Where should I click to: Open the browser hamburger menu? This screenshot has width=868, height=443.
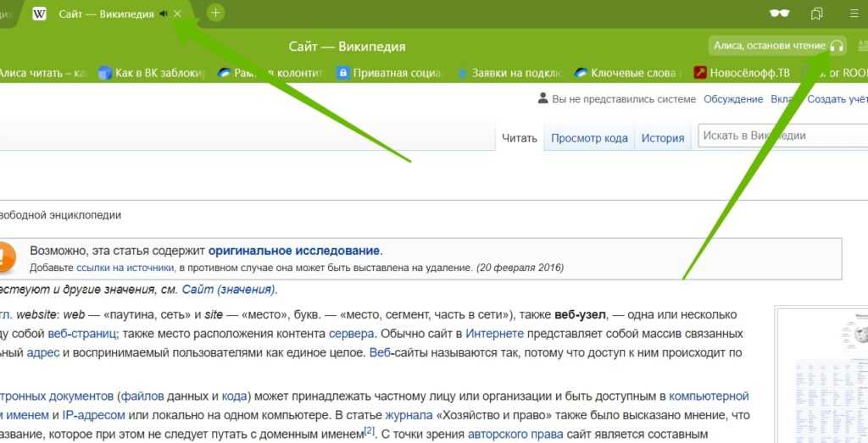click(854, 14)
